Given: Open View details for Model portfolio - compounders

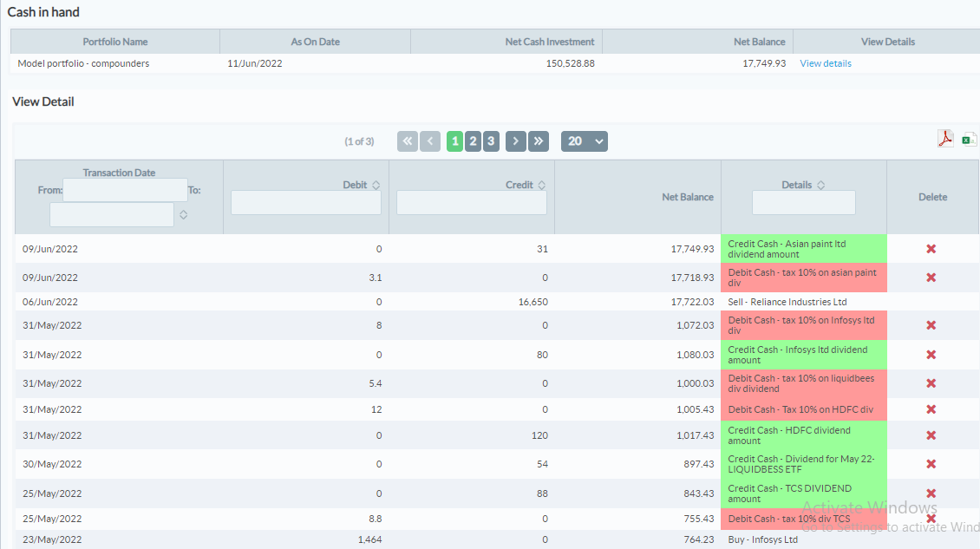Looking at the screenshot, I should click(825, 63).
